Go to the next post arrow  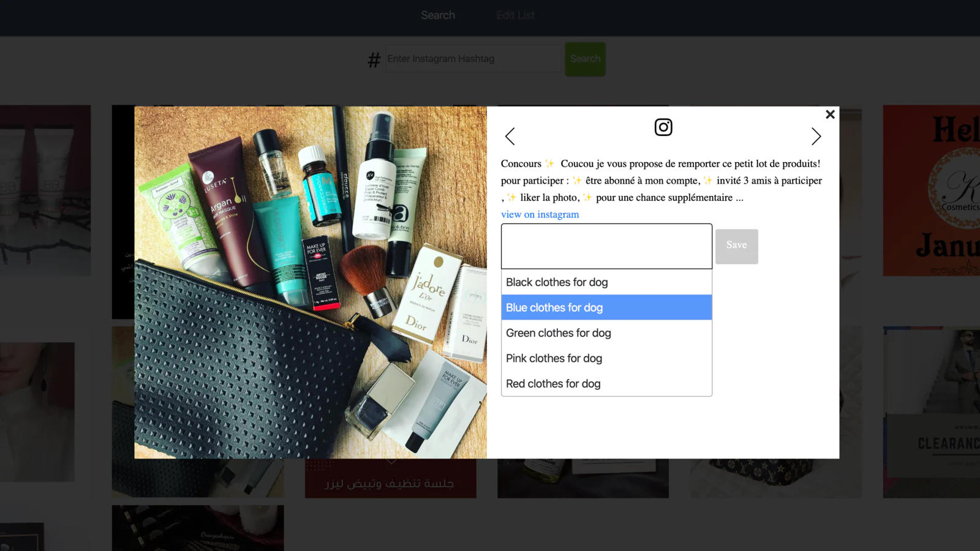[x=816, y=136]
